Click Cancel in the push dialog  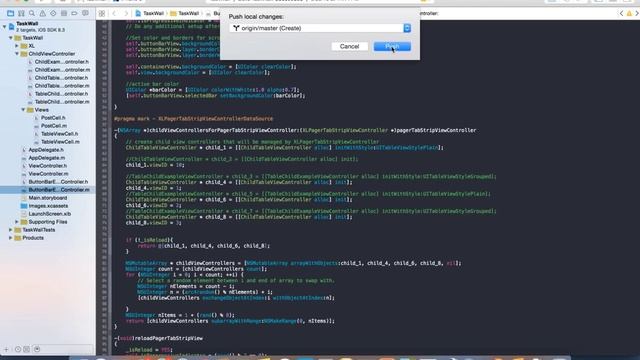(x=349, y=46)
